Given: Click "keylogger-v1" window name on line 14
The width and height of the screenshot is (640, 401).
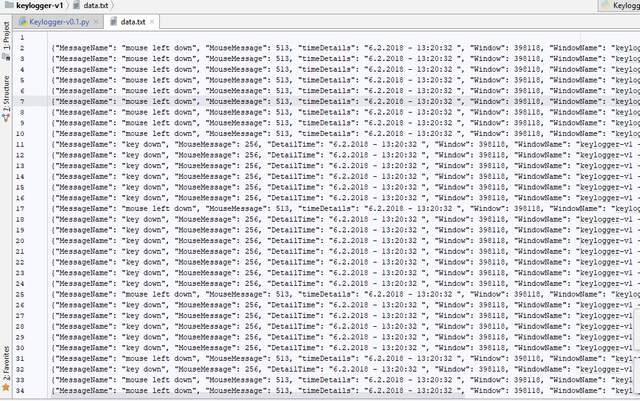Looking at the screenshot, I should [x=606, y=176].
